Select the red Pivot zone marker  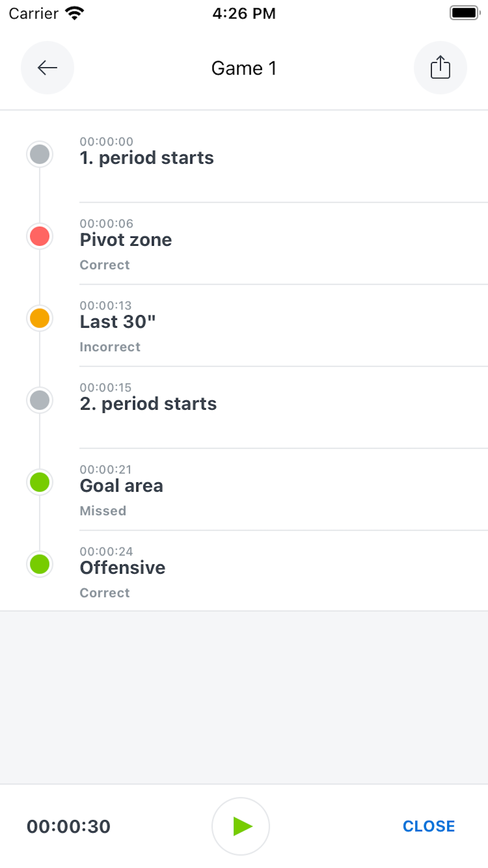pyautogui.click(x=40, y=236)
